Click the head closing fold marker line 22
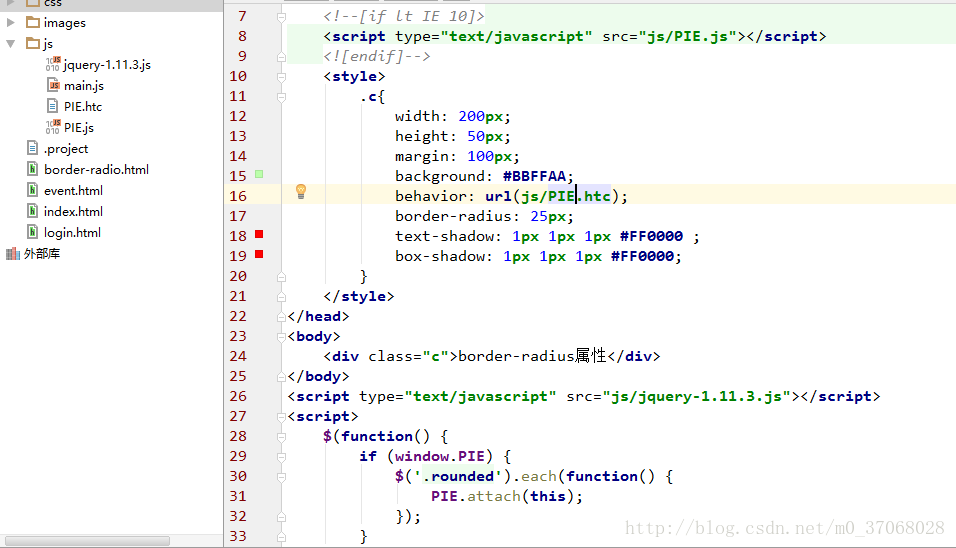956x548 pixels. coord(281,317)
